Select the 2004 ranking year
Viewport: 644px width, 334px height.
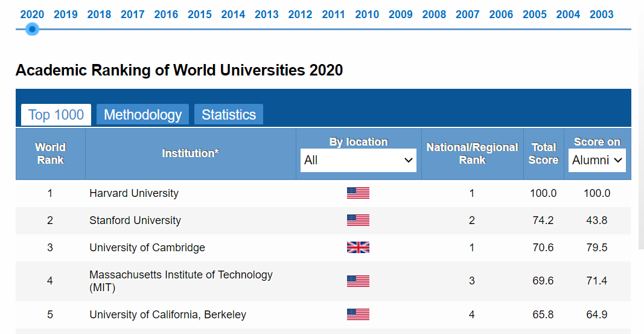(568, 14)
